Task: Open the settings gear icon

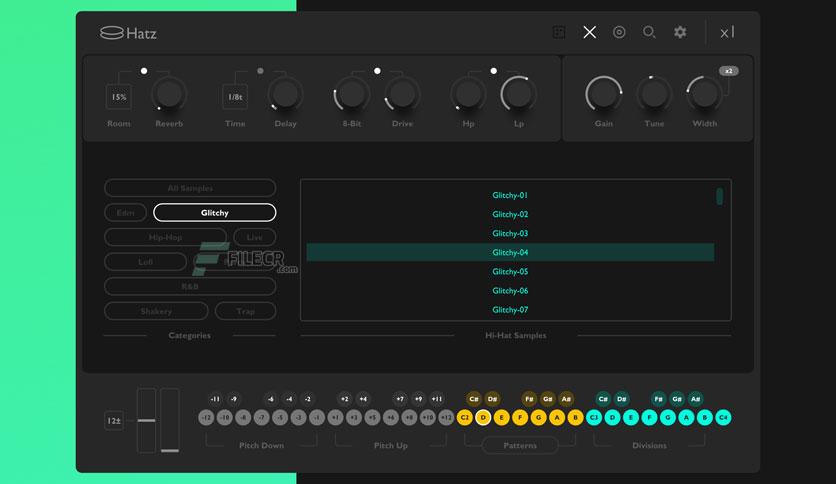Action: (x=680, y=32)
